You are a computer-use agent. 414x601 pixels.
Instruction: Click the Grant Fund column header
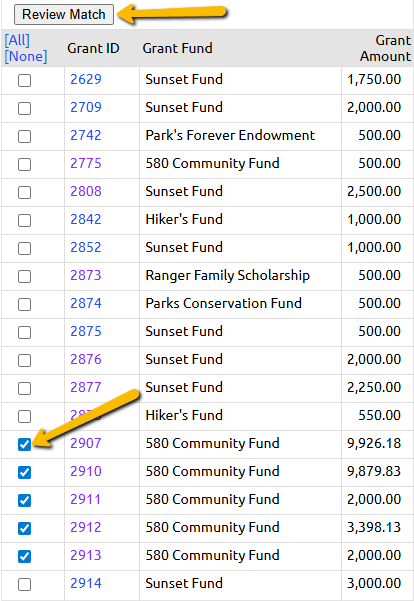click(x=177, y=48)
